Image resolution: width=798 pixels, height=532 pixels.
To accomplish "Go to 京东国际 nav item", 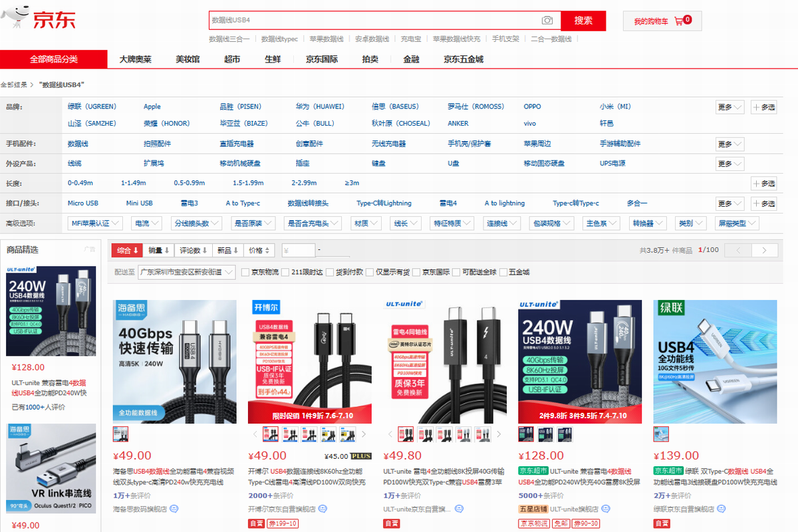I will [x=322, y=59].
